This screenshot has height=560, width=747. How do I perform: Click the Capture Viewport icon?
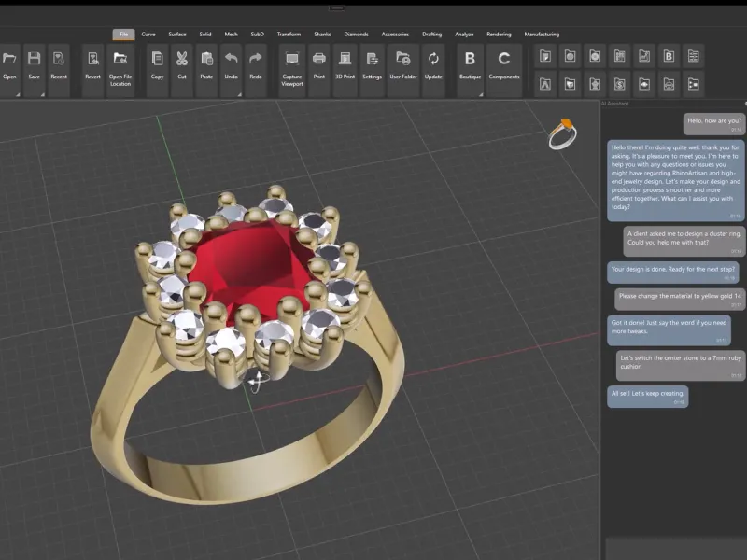point(292,59)
